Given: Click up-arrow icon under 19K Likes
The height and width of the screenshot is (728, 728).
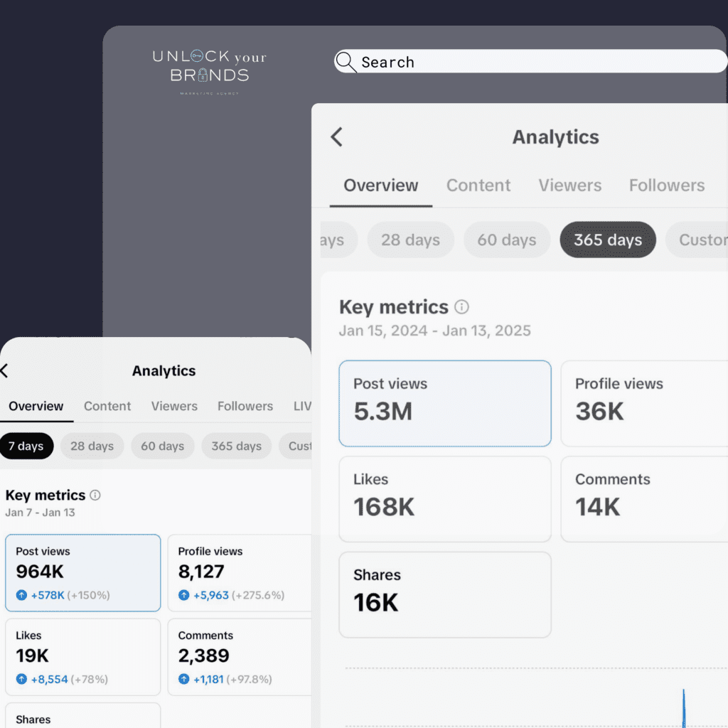Looking at the screenshot, I should [21, 679].
